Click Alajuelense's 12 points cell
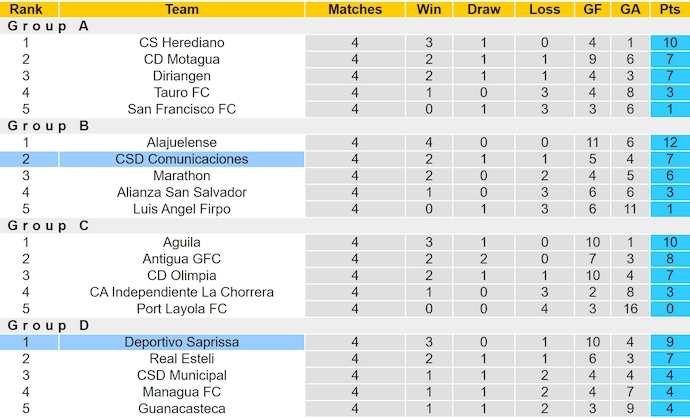This screenshot has width=690, height=418. click(669, 143)
